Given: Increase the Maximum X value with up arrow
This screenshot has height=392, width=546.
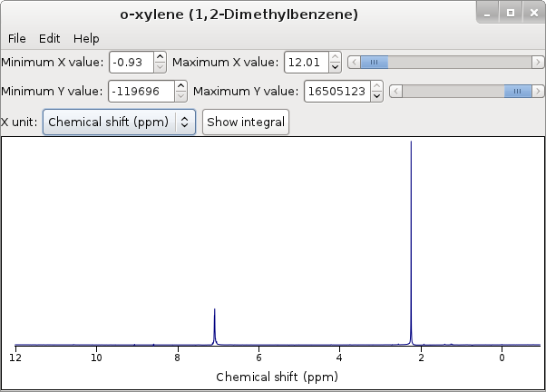Looking at the screenshot, I should (x=335, y=57).
